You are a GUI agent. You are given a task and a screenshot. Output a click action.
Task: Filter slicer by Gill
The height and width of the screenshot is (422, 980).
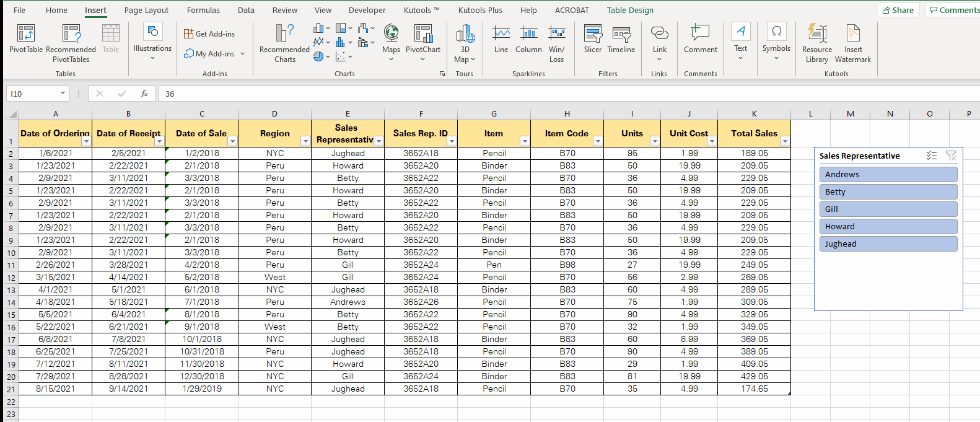coord(888,209)
